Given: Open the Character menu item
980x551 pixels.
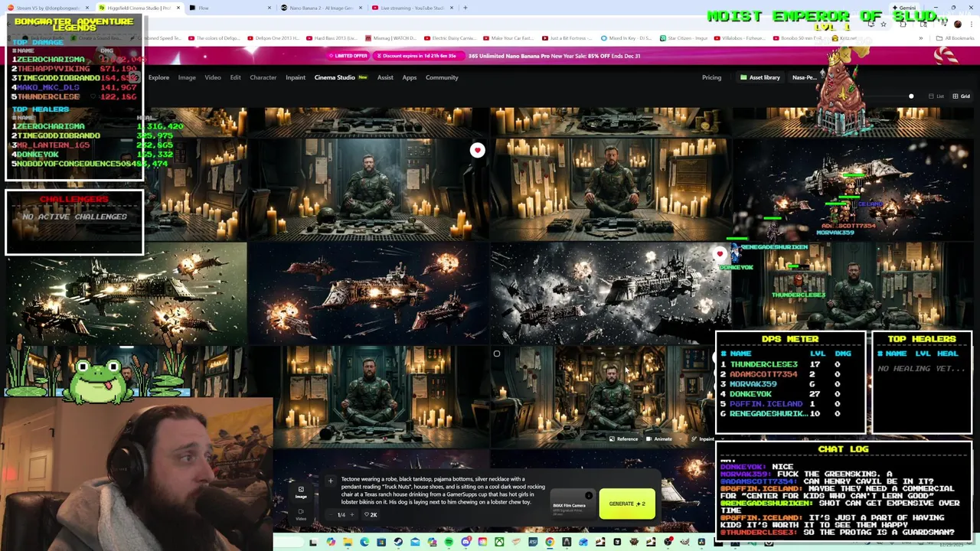Looking at the screenshot, I should [263, 77].
